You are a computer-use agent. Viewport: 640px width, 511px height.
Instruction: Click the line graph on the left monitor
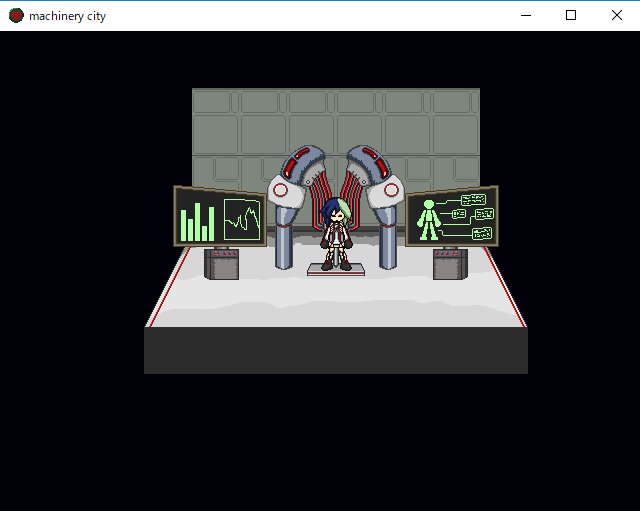pos(242,220)
